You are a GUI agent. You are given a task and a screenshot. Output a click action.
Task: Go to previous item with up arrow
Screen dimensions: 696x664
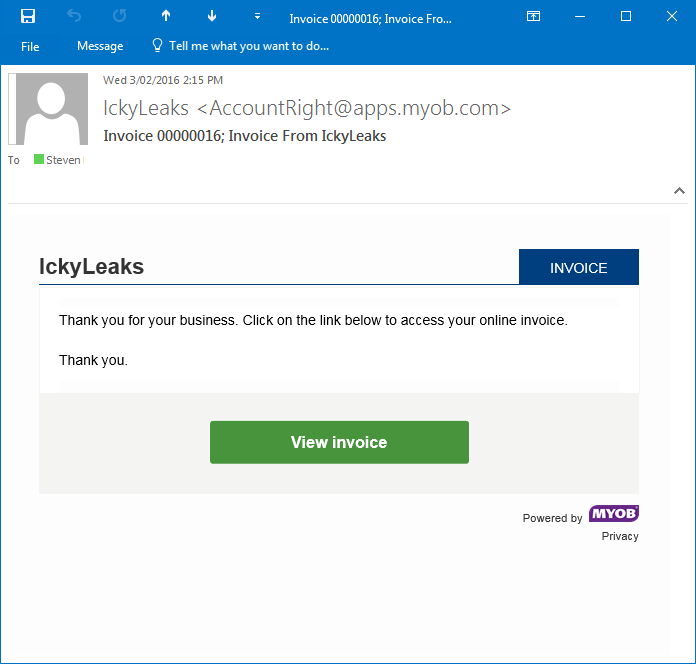click(x=166, y=16)
